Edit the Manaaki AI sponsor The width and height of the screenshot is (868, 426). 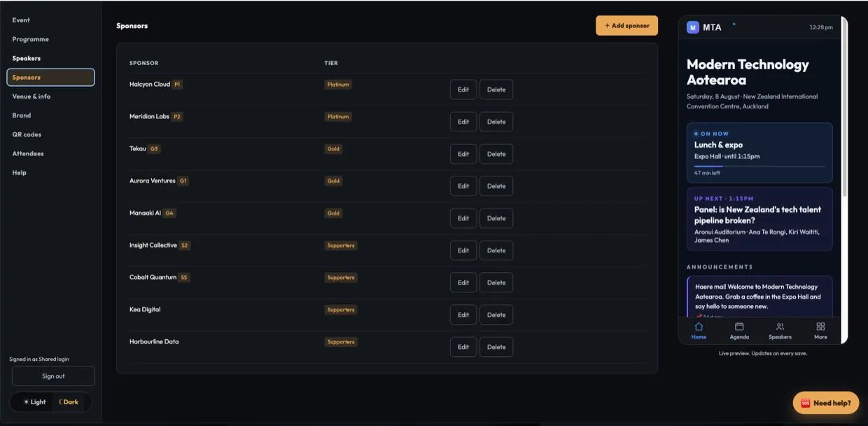click(x=463, y=218)
